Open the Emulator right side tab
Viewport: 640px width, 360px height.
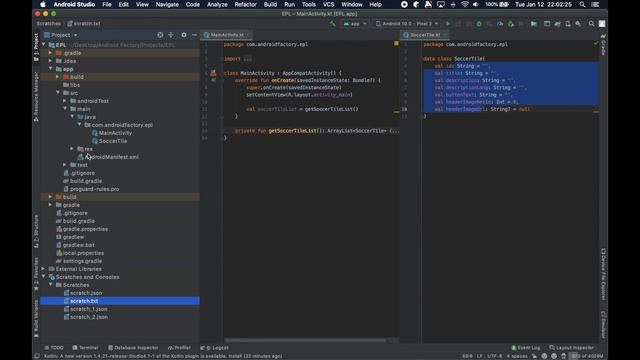(603, 325)
